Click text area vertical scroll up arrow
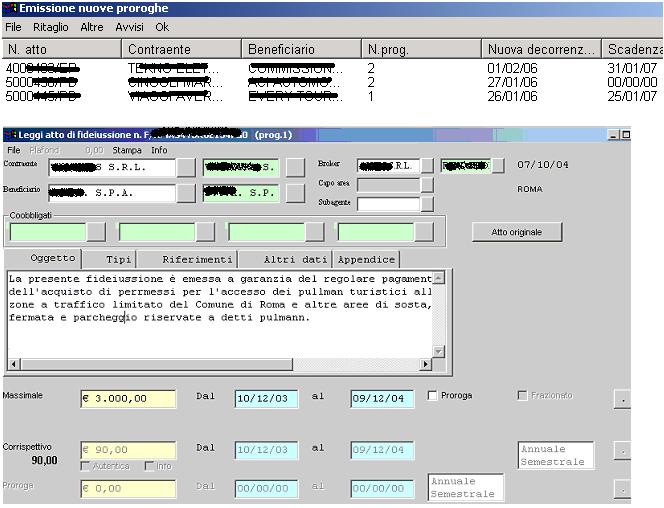 [x=438, y=278]
